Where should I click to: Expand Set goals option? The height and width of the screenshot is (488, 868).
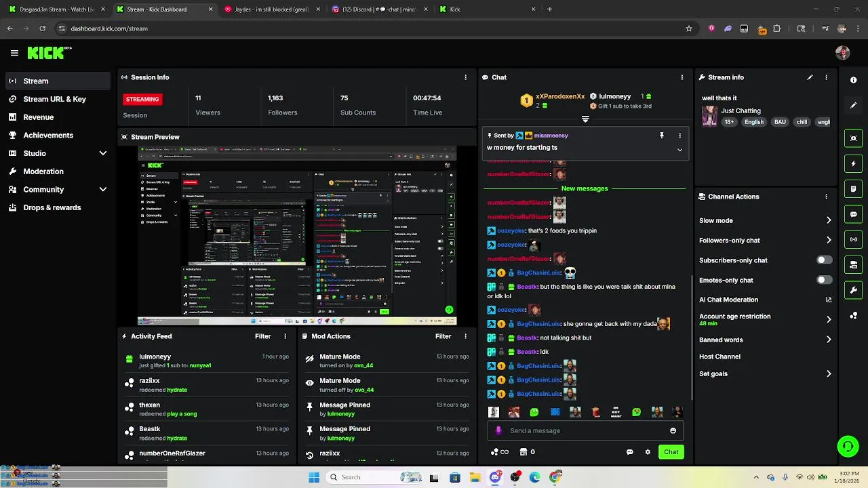(829, 373)
